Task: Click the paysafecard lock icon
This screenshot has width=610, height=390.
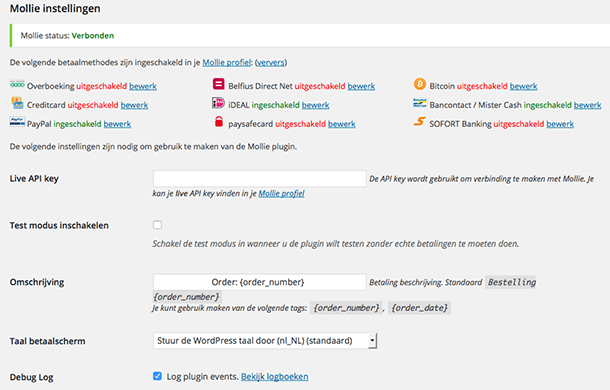Action: (x=219, y=121)
